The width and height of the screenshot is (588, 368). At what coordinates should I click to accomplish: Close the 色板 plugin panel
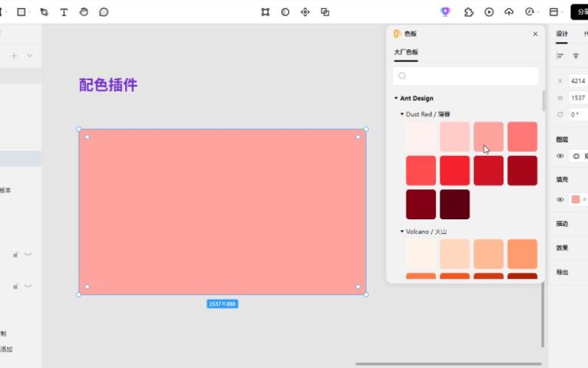(x=535, y=34)
